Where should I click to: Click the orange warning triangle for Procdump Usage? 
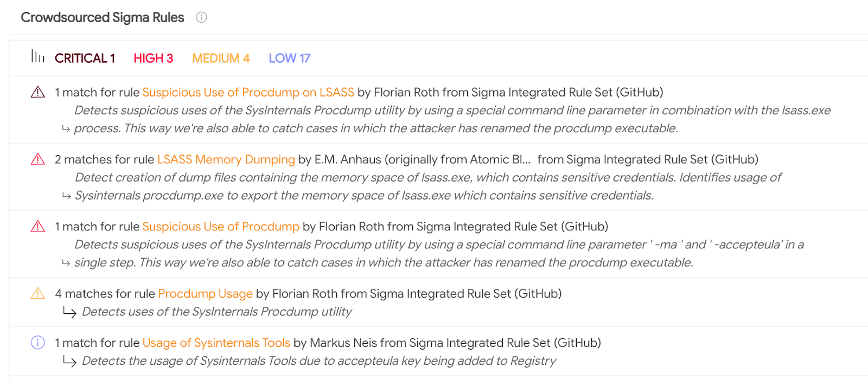coord(38,293)
